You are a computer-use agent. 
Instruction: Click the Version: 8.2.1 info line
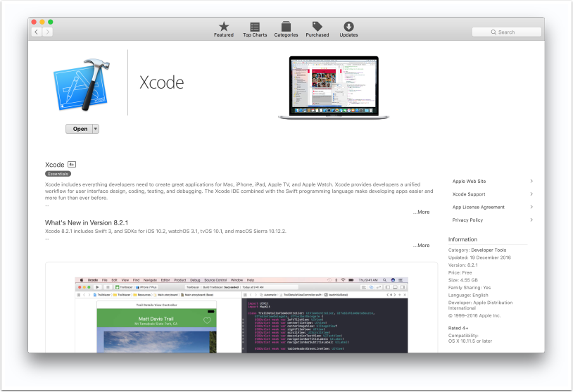[462, 265]
